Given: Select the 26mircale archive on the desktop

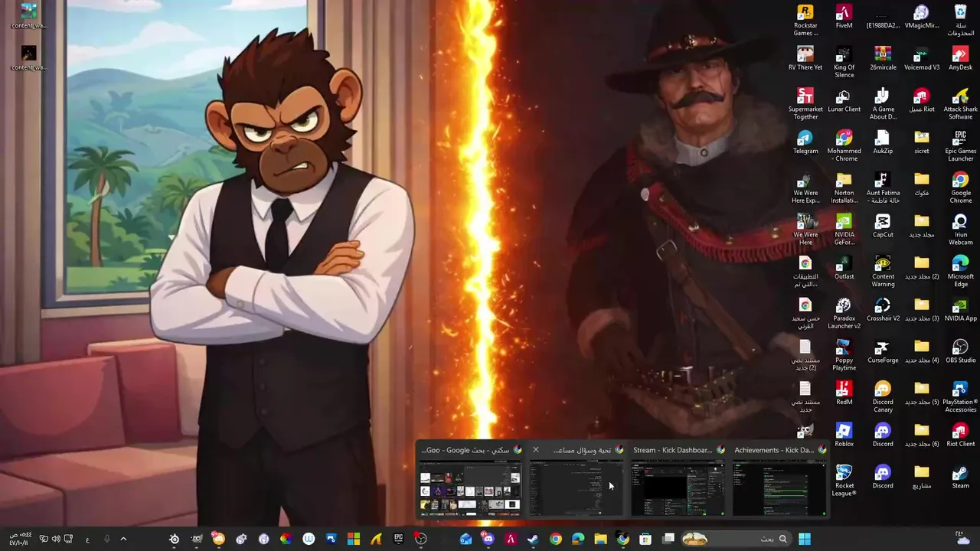Looking at the screenshot, I should [883, 59].
